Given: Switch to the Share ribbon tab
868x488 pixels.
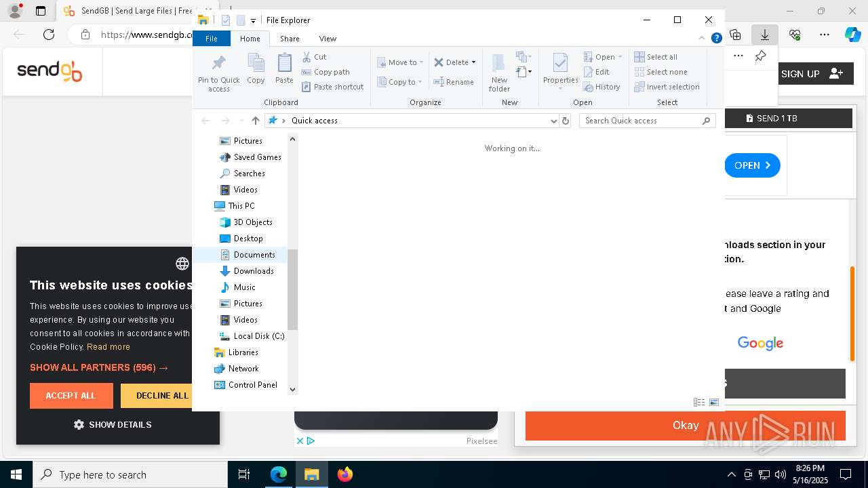Looking at the screenshot, I should click(290, 39).
